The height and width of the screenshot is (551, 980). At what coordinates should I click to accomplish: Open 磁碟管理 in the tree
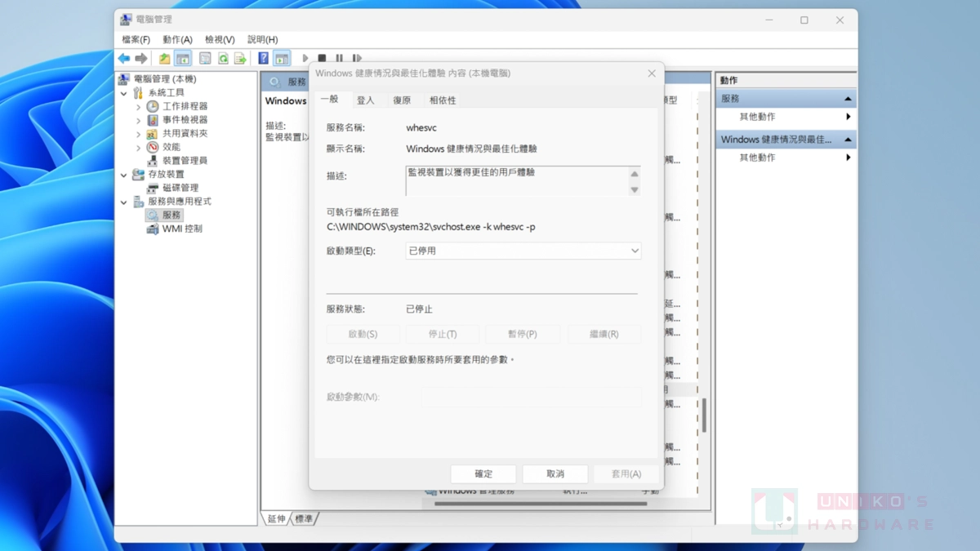click(180, 188)
